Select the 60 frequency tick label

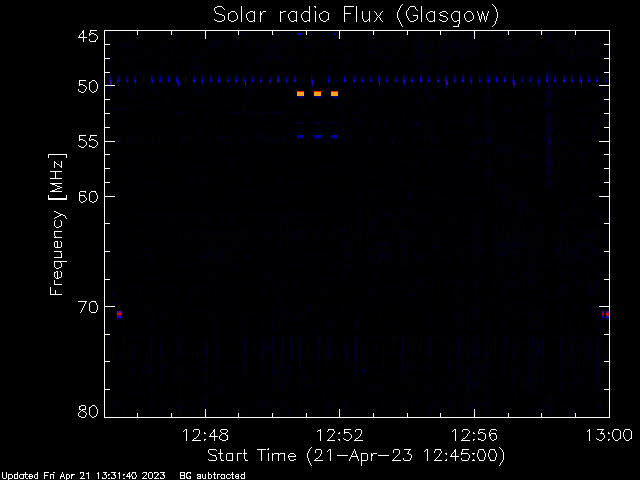(x=88, y=197)
